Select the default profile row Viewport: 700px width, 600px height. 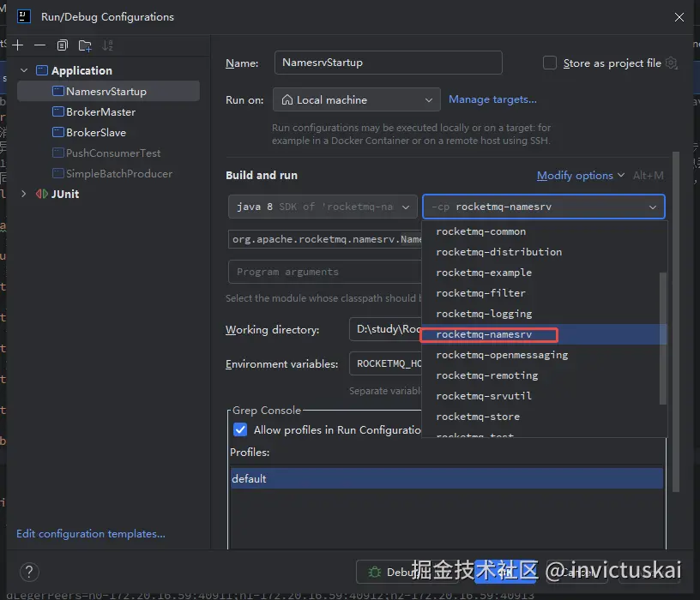[x=446, y=478]
